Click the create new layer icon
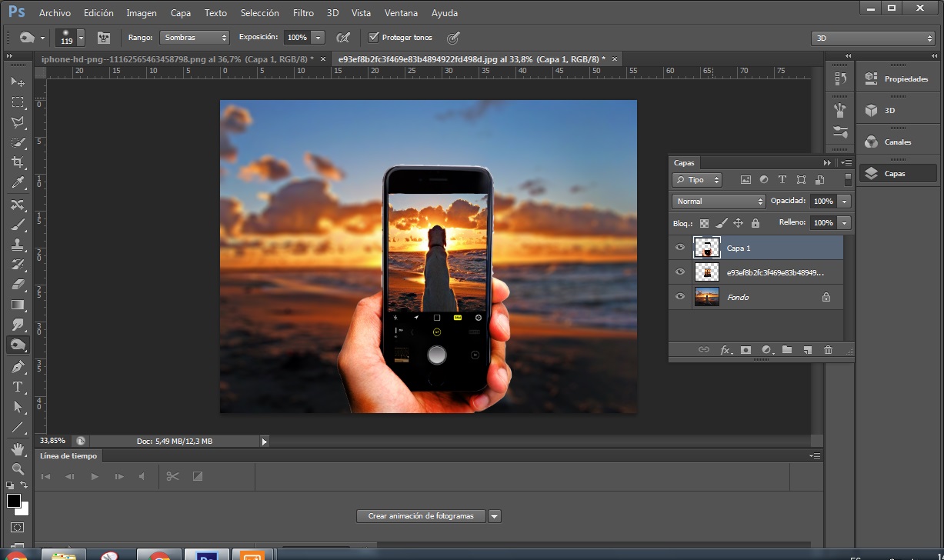 (807, 350)
